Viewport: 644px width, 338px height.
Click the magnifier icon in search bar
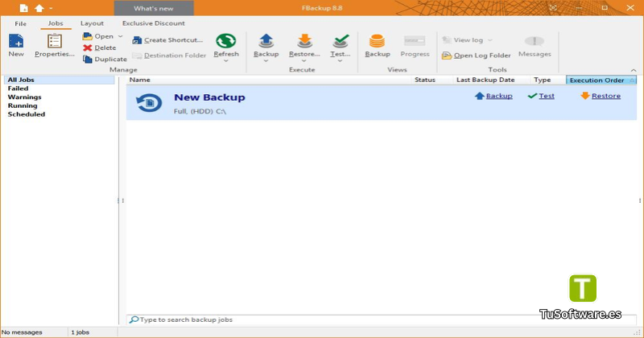pos(134,319)
